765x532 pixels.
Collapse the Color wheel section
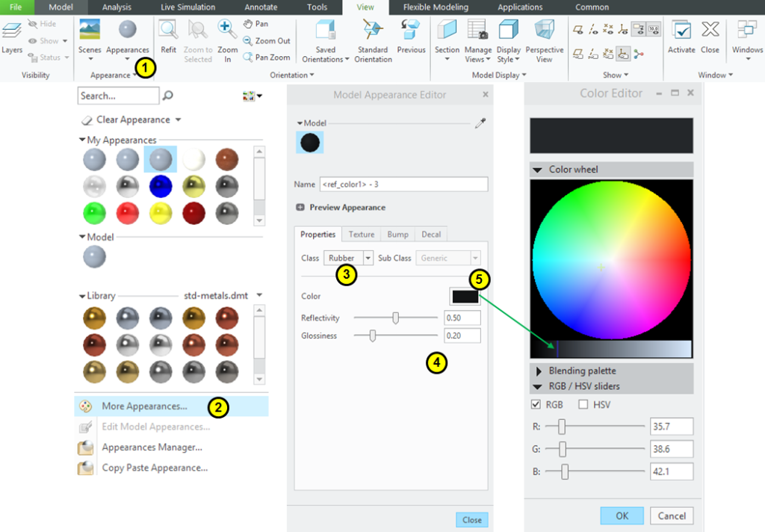(x=537, y=170)
